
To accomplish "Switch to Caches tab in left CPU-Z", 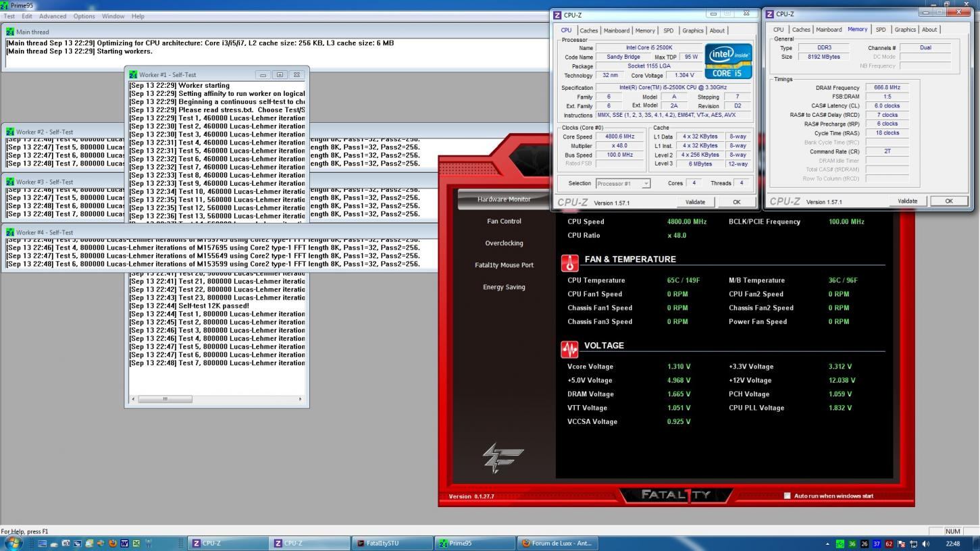I will (x=589, y=30).
